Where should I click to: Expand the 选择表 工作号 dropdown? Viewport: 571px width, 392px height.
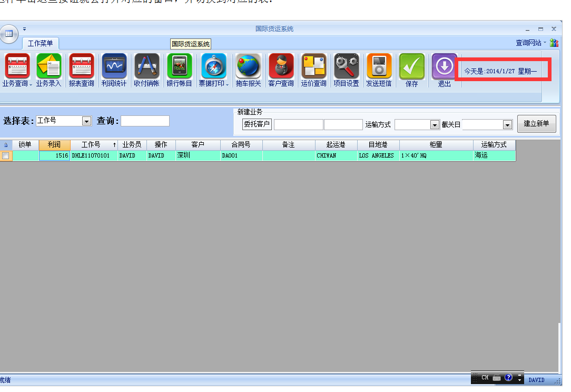pyautogui.click(x=87, y=121)
